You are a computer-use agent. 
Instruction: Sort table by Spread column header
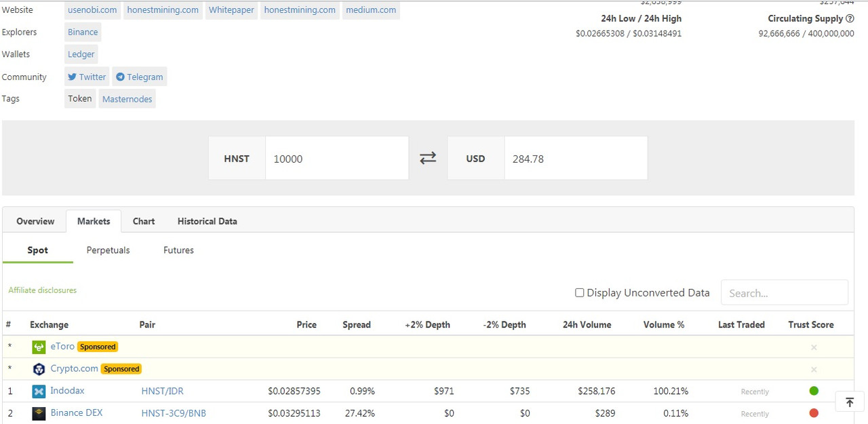[x=357, y=324]
